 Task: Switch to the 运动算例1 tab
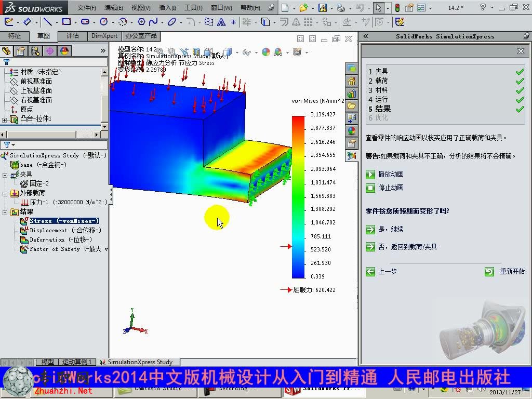click(77, 362)
